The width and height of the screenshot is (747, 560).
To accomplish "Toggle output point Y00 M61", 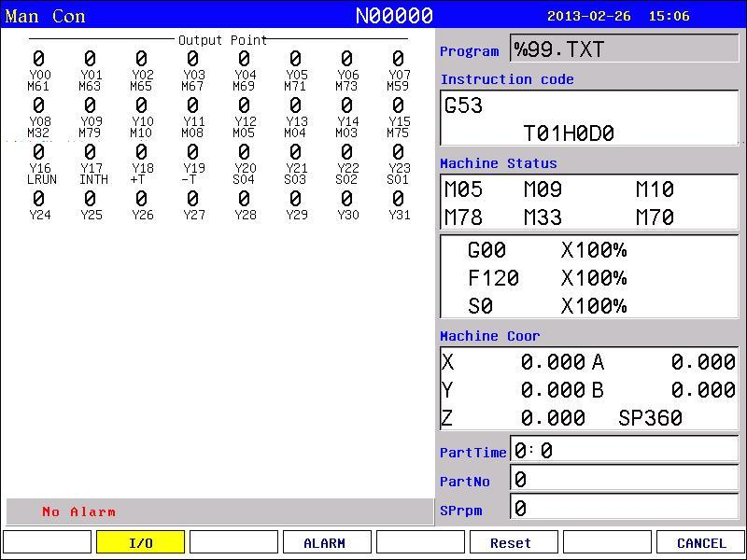I will (x=39, y=71).
